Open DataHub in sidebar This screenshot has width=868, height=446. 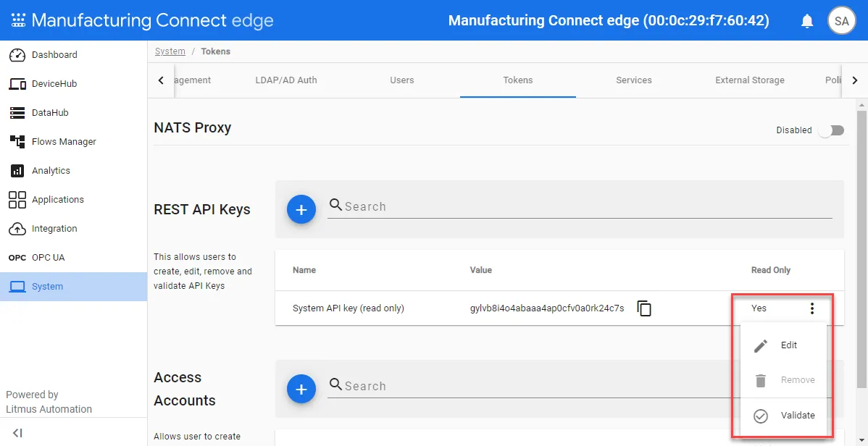click(74, 113)
